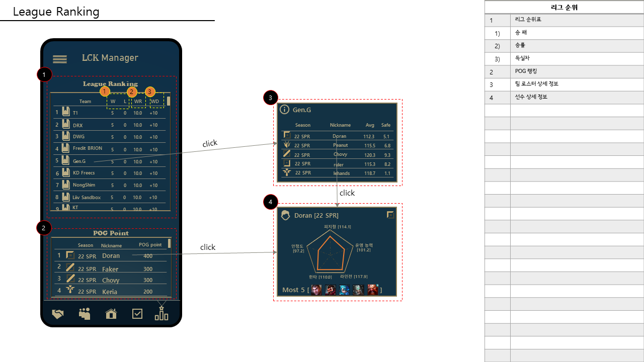
Task: Select Chovy nickname in Gen.G roster
Action: [x=341, y=154]
